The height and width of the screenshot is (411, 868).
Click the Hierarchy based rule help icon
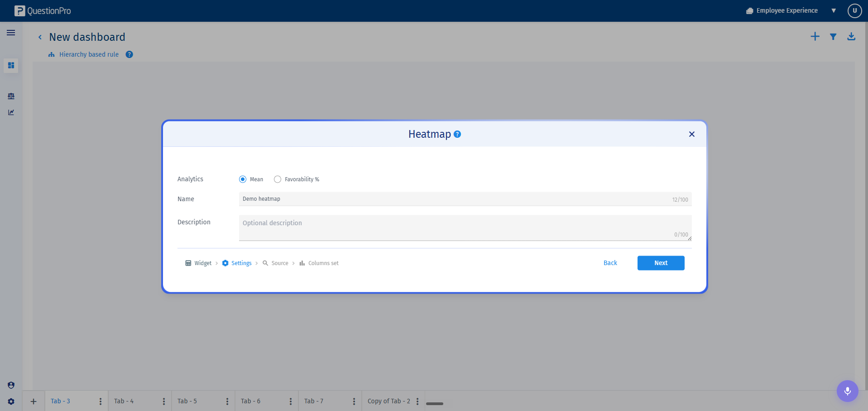pos(129,54)
